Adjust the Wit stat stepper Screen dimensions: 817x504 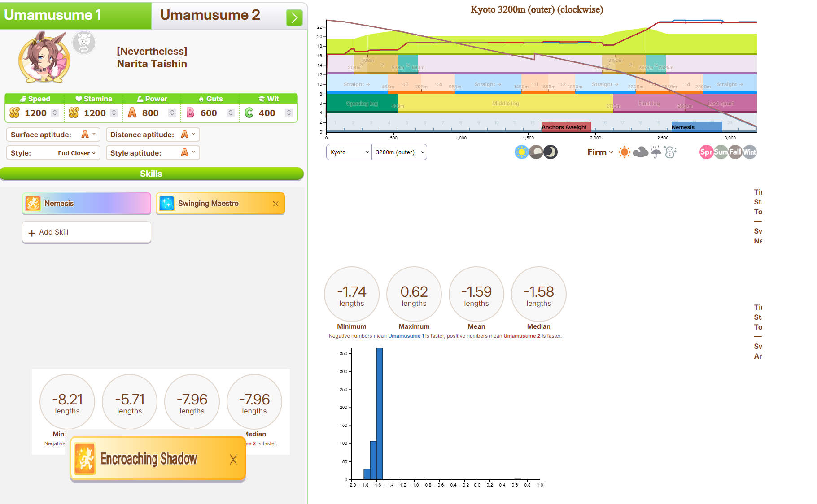point(289,113)
